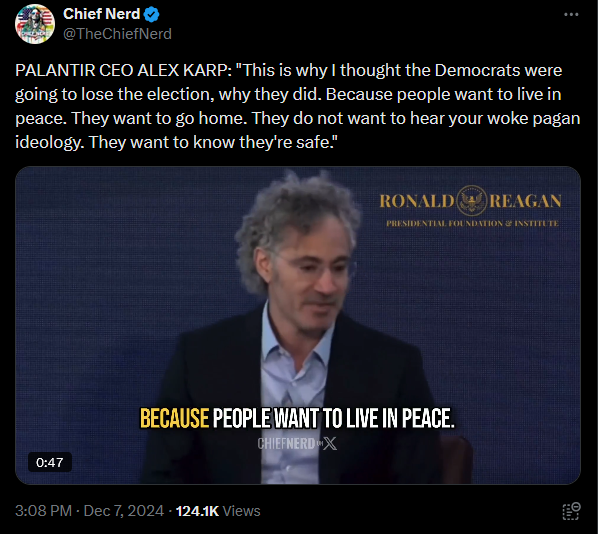This screenshot has height=534, width=598.
Task: Open the three-dot more options menu
Action: (571, 14)
